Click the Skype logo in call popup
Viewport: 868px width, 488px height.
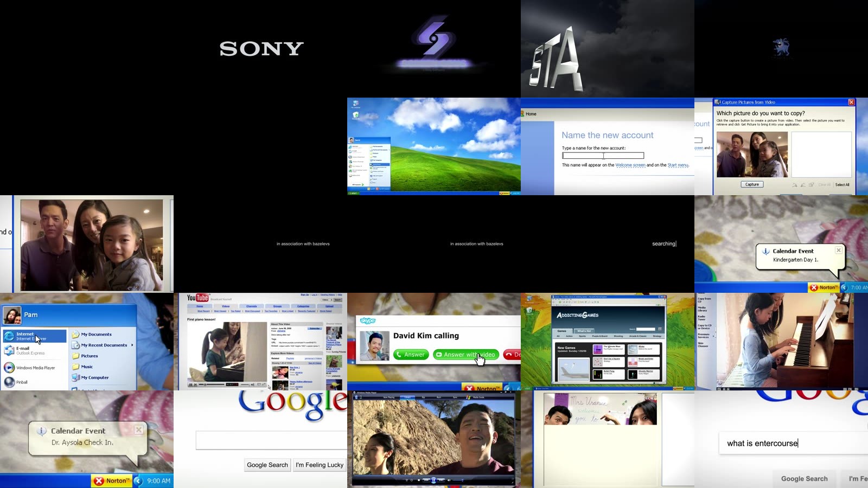368,320
